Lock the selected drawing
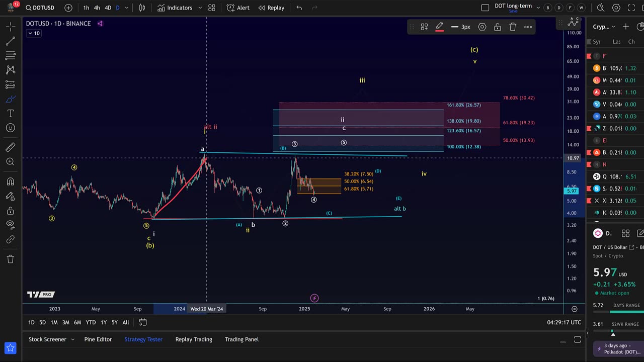The height and width of the screenshot is (362, 644). 498,27
